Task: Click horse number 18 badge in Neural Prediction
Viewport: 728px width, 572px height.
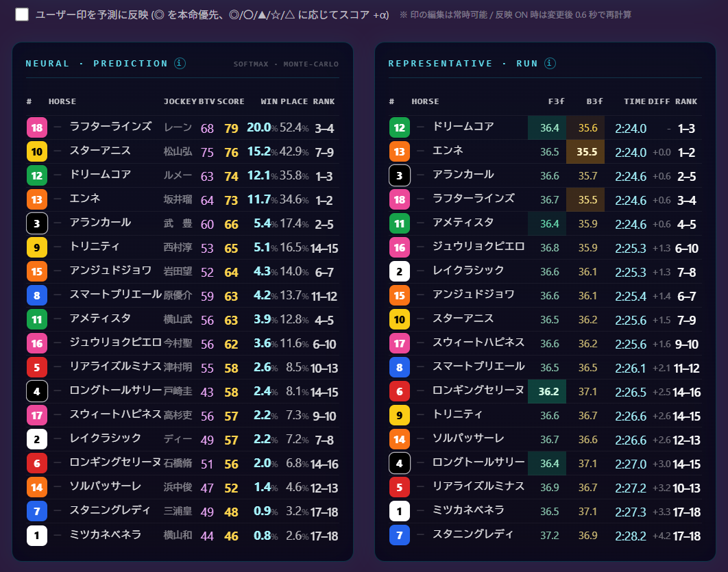Action: (37, 127)
